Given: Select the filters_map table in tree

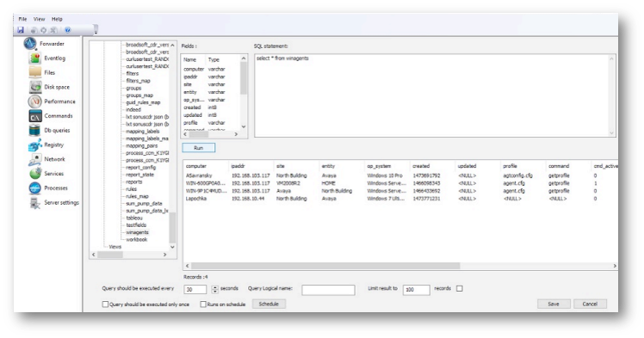Looking at the screenshot, I should (139, 81).
